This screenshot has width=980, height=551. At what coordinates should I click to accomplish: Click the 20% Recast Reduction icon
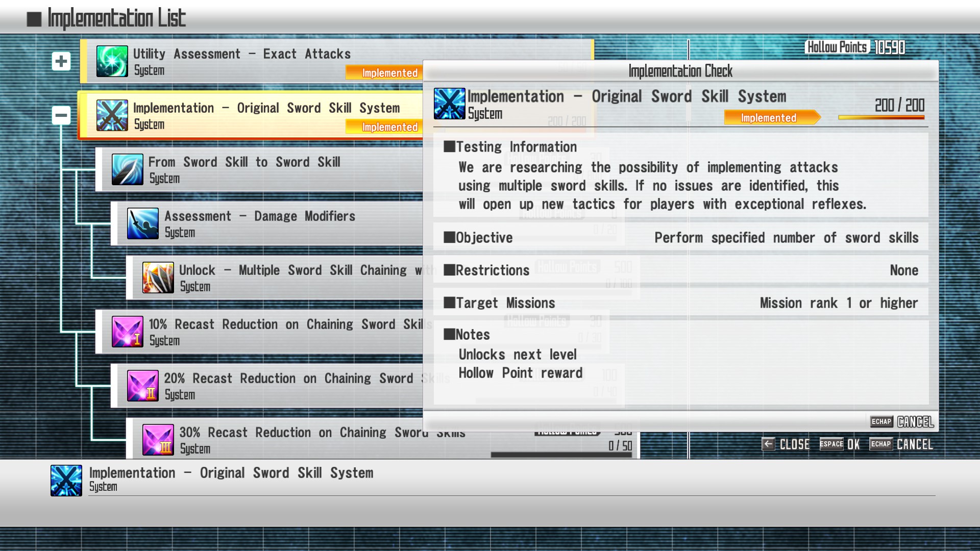pyautogui.click(x=142, y=386)
